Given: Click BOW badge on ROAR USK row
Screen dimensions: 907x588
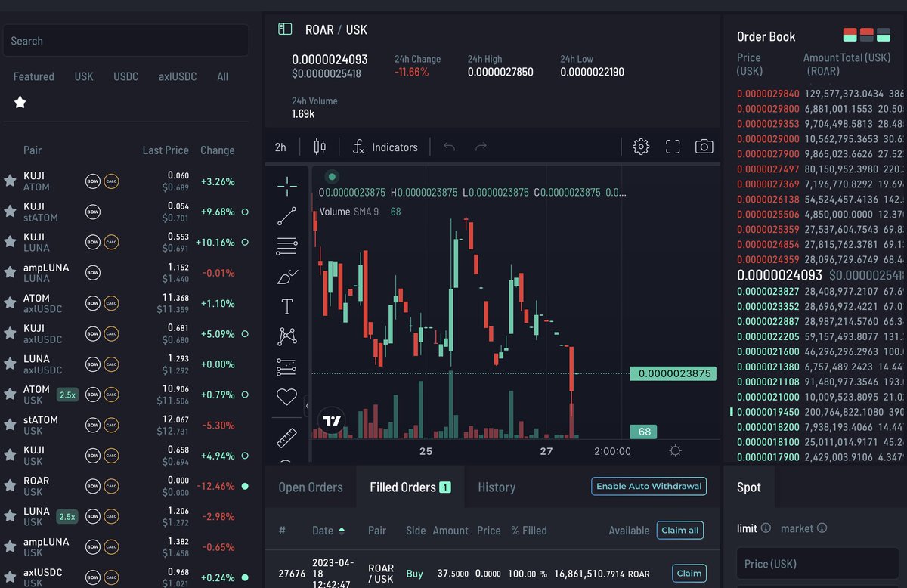Looking at the screenshot, I should (x=93, y=486).
